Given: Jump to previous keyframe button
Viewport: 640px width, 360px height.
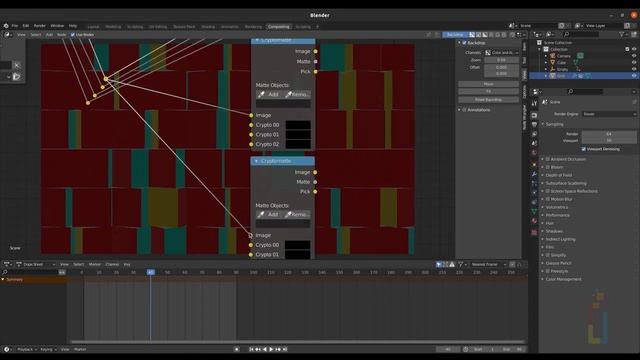Looking at the screenshot, I should [x=258, y=349].
